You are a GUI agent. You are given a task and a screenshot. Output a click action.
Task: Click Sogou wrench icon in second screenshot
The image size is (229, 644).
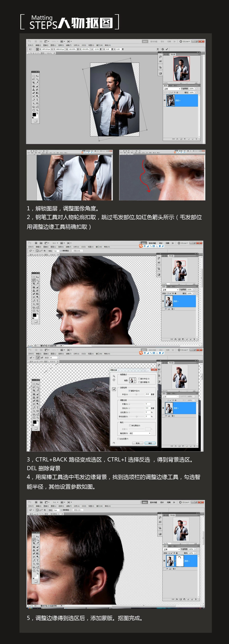(163, 246)
